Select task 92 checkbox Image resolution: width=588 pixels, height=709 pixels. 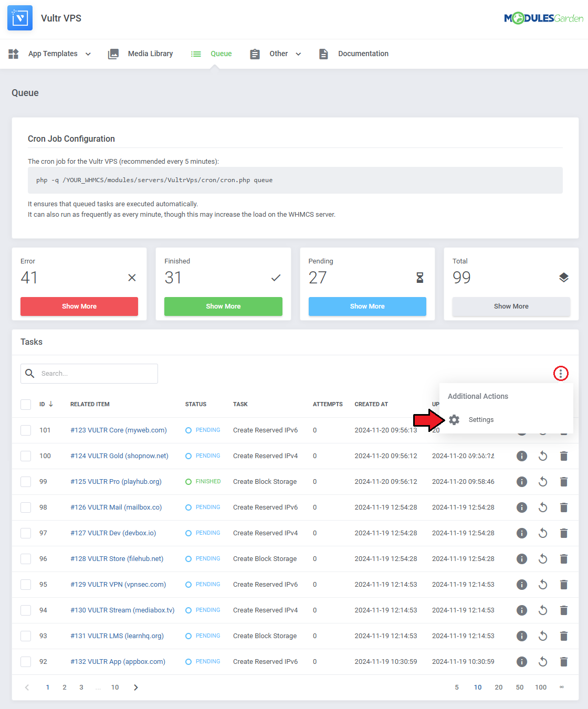click(26, 662)
